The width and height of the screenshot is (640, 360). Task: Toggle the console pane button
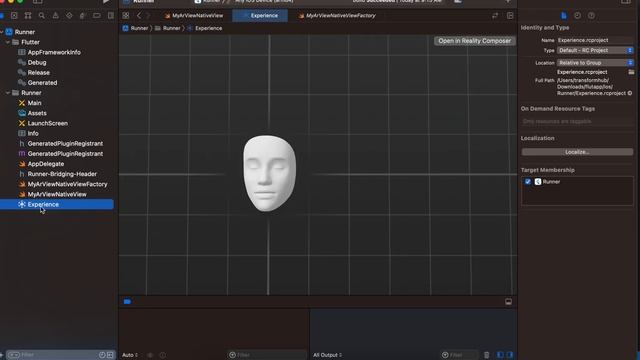coord(509,355)
